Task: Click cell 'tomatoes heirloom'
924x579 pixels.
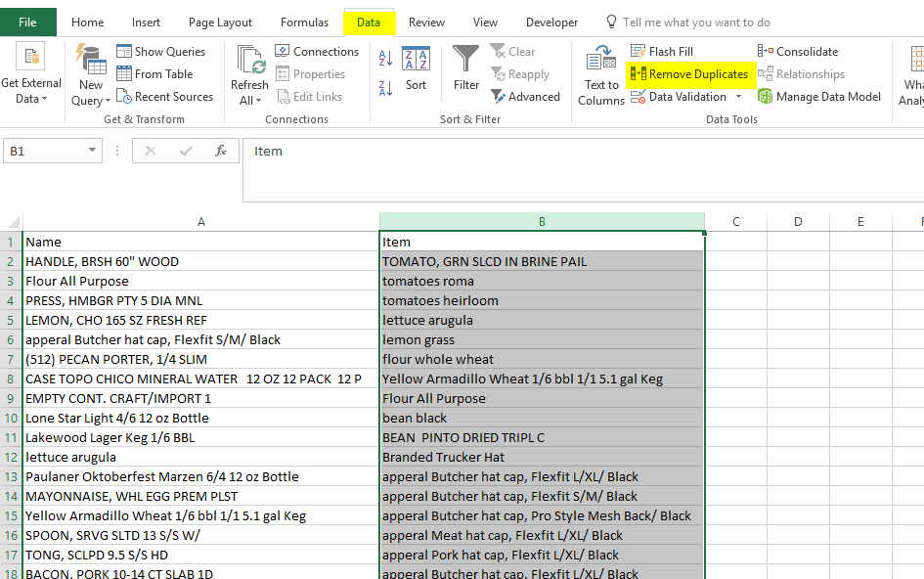Action: [x=542, y=300]
